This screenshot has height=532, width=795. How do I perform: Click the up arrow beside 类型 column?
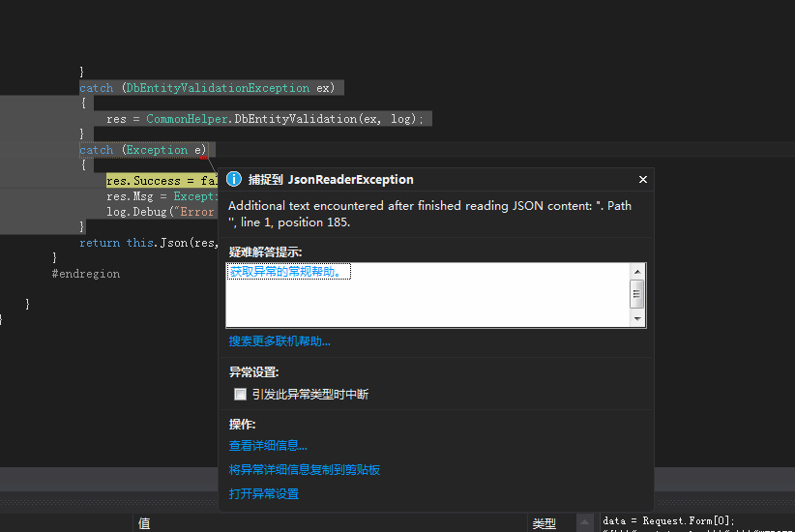coord(584,522)
